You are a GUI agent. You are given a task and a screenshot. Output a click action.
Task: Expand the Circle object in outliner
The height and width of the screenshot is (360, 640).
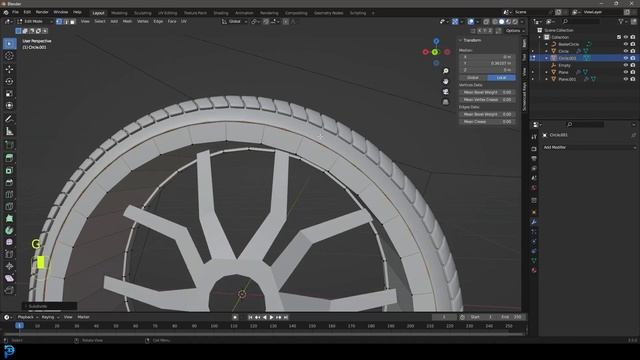click(x=547, y=51)
